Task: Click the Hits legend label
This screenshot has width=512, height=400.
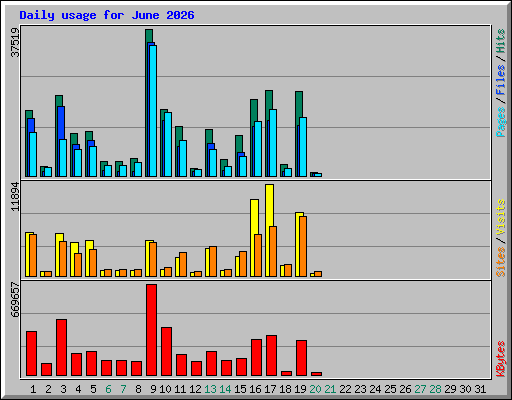Action: tap(500, 41)
